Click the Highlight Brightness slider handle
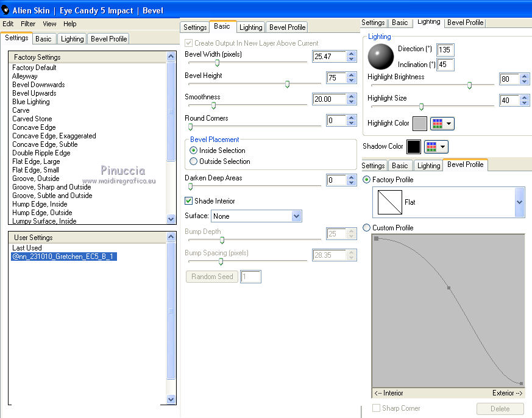 pyautogui.click(x=470, y=85)
